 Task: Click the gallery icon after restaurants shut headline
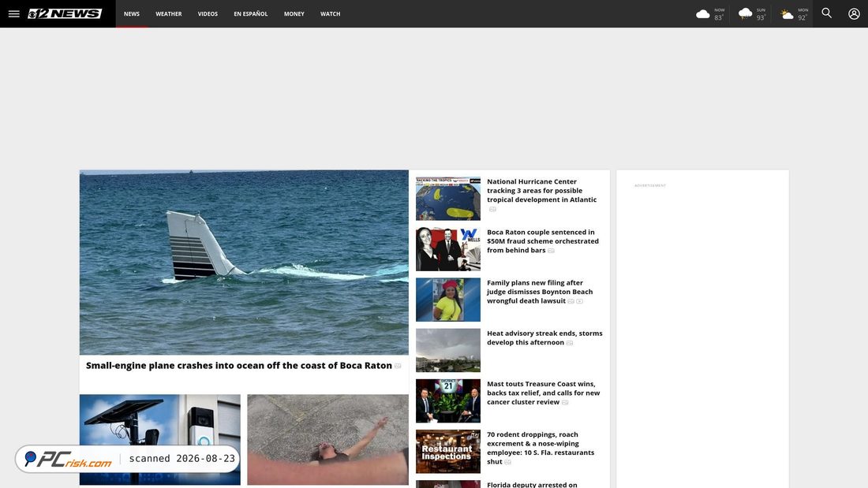coord(507,463)
